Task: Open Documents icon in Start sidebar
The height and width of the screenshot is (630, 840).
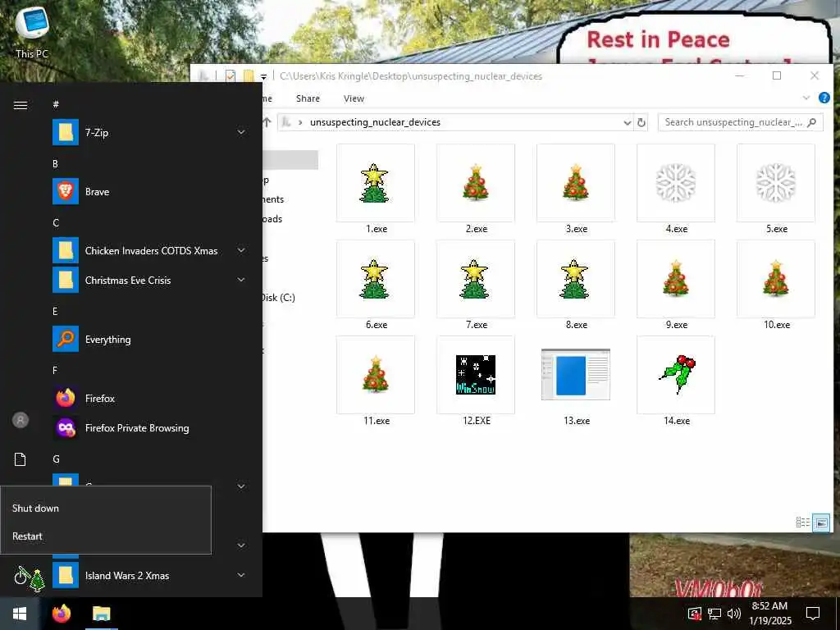Action: tap(21, 459)
